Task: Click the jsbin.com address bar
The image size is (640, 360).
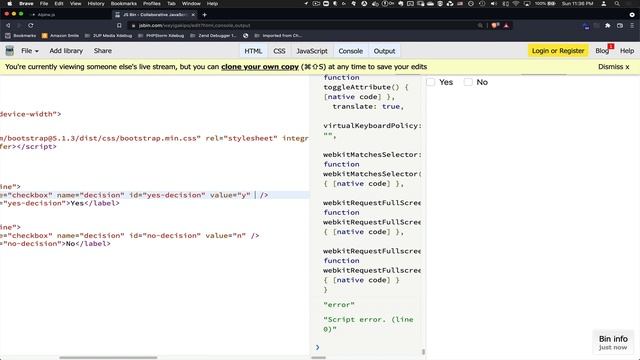Action: click(302, 25)
